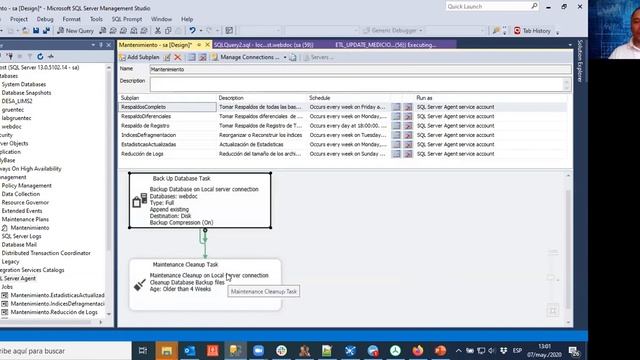
Task: Open Outlook from the taskbar
Action: pyautogui.click(x=189, y=351)
